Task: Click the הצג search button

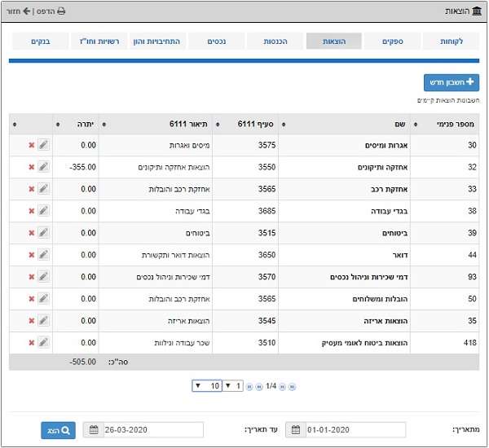Action: 59,430
